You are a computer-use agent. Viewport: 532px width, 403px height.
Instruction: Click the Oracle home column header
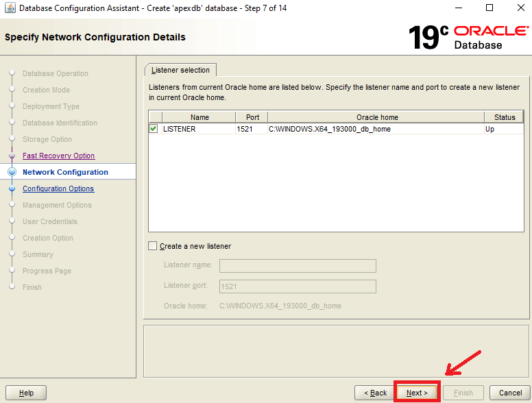(376, 117)
